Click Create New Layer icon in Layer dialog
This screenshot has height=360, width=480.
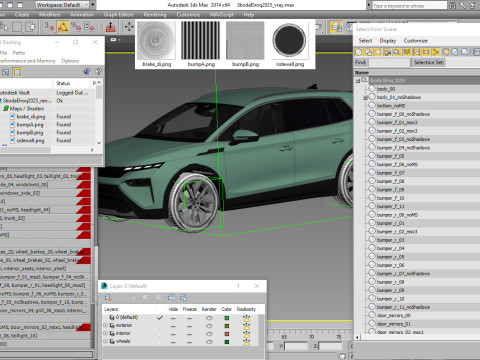pos(108,297)
